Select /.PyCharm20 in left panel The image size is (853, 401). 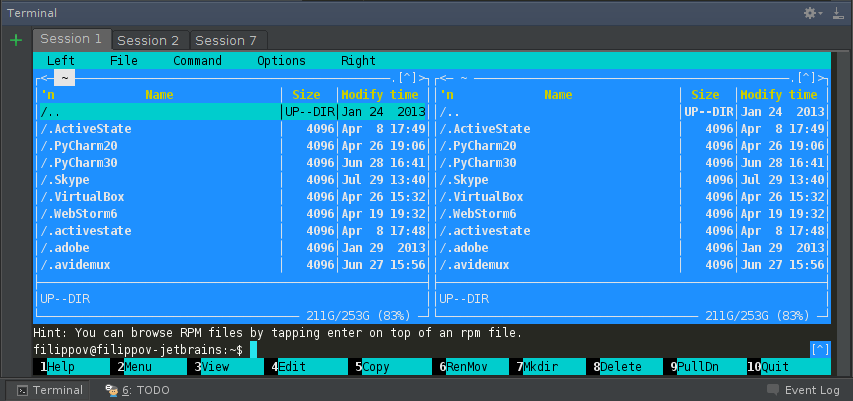point(232,146)
